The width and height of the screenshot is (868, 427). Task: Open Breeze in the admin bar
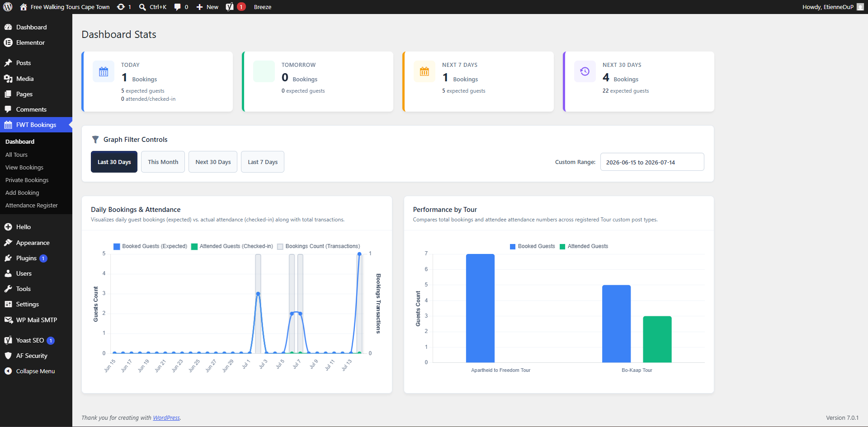263,7
